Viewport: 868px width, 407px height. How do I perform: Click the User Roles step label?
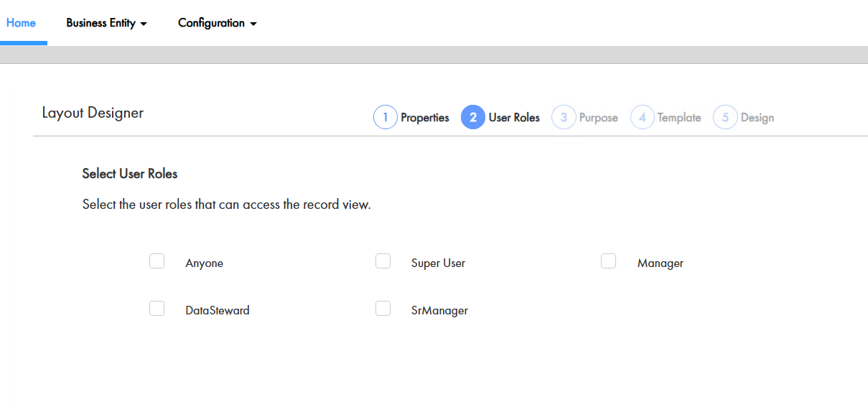[514, 118]
